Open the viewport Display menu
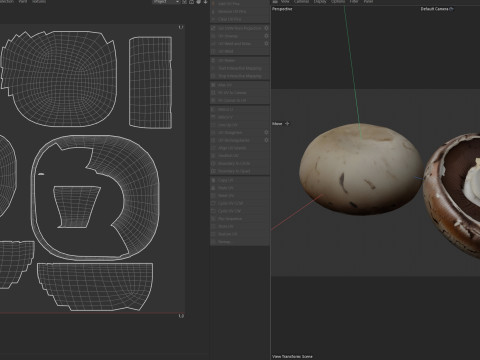 tap(320, 2)
